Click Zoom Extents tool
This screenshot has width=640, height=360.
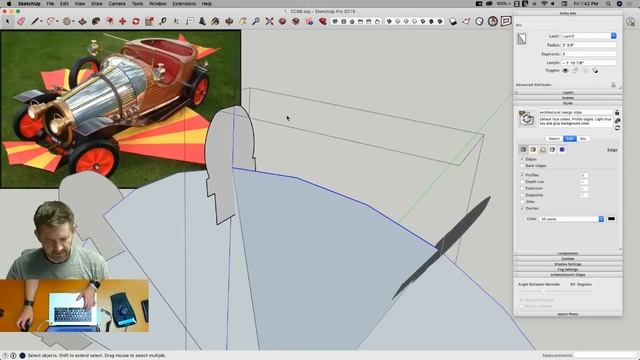coord(269,21)
